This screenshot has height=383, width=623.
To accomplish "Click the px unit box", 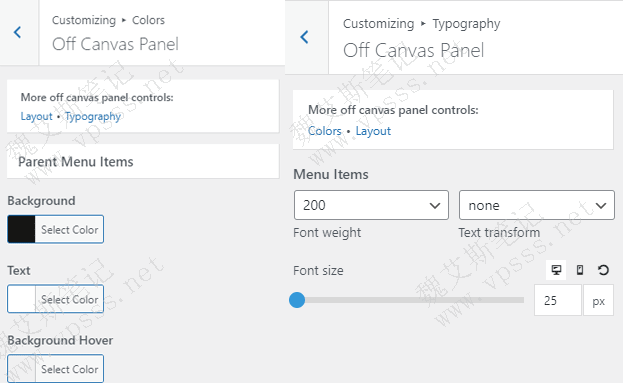I will [x=598, y=300].
